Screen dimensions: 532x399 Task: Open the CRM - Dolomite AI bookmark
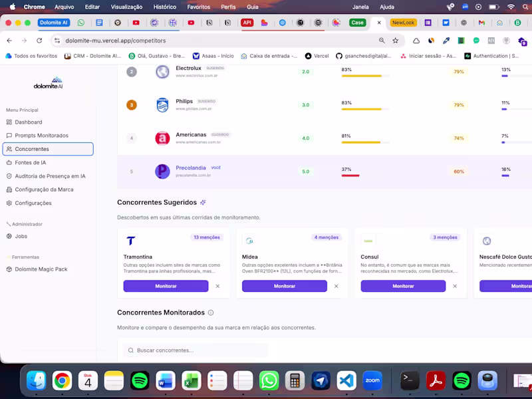click(92, 56)
